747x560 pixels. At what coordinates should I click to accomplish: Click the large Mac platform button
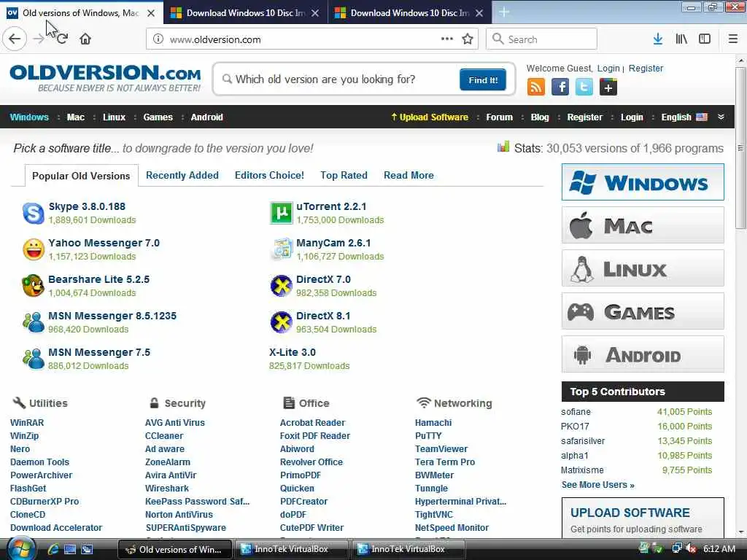pyautogui.click(x=643, y=225)
